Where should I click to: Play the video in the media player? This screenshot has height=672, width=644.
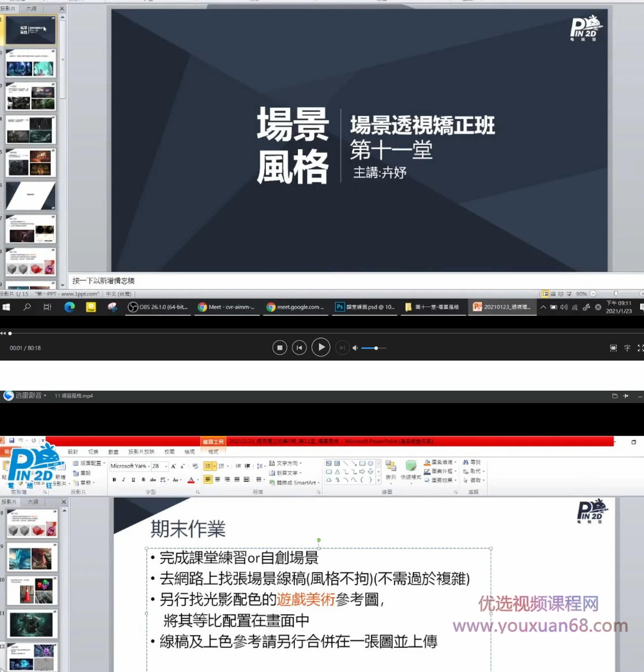coord(321,347)
